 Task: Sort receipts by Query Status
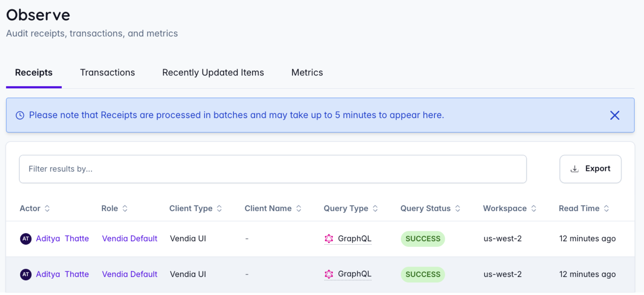pos(457,208)
